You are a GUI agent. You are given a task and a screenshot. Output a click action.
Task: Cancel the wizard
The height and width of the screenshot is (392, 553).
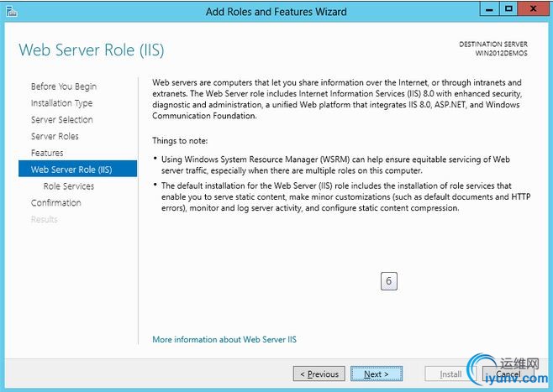tap(508, 374)
